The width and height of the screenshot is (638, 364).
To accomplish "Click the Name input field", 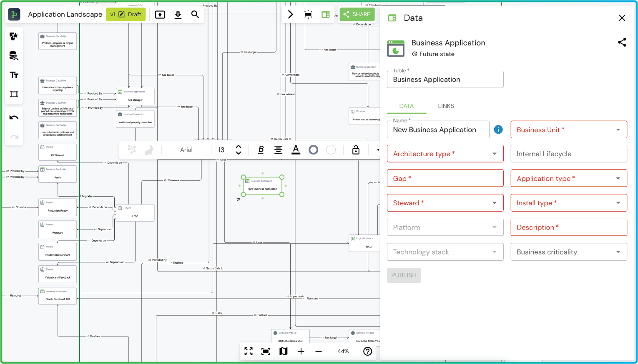I will [438, 130].
